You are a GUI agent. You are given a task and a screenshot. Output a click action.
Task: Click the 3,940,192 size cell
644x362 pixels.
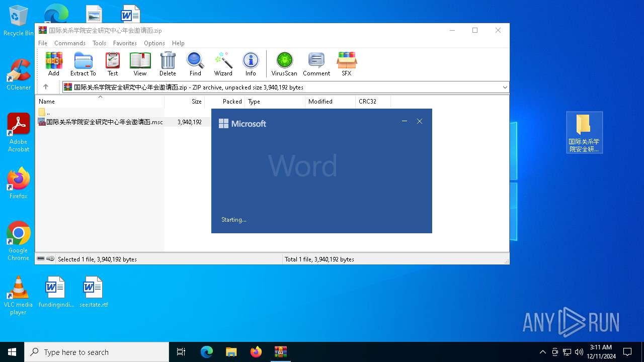coord(189,122)
